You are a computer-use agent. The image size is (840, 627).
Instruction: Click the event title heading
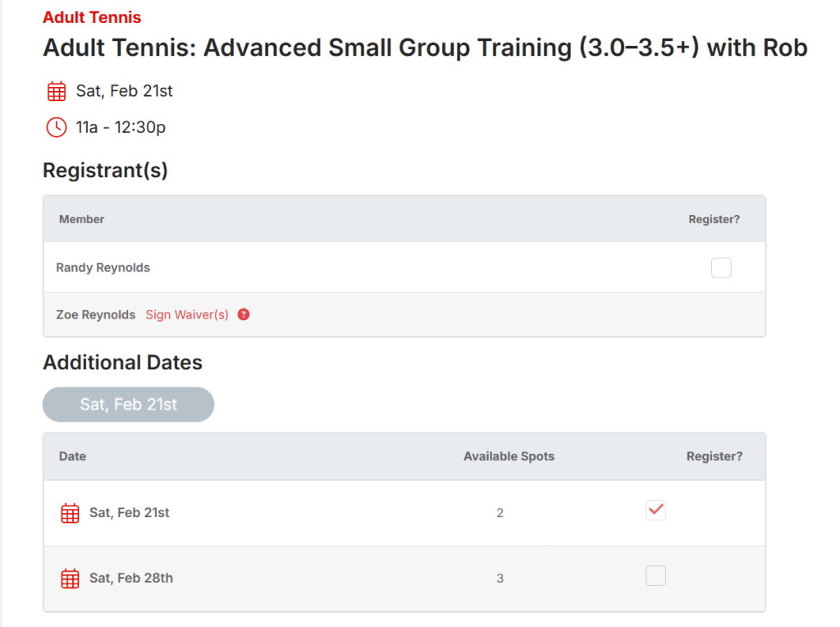click(x=425, y=48)
